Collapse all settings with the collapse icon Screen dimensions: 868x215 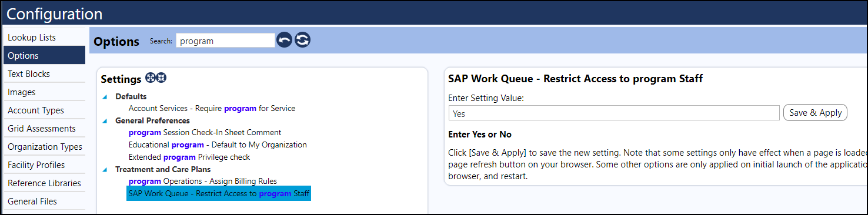pyautogui.click(x=162, y=78)
